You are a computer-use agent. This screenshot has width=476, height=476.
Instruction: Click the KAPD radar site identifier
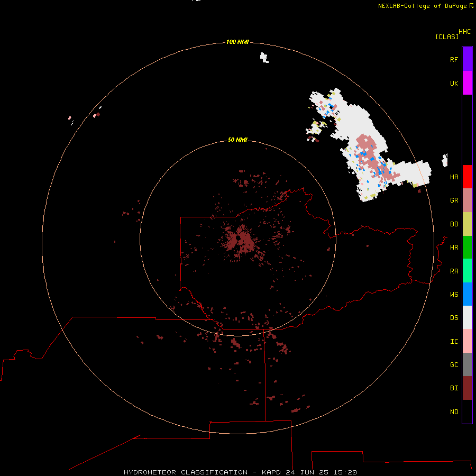pyautogui.click(x=272, y=472)
